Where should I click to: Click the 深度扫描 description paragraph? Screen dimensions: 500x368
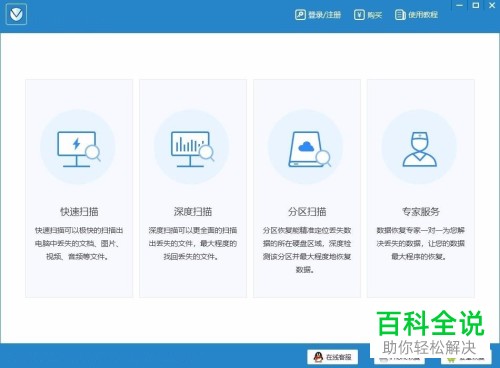click(193, 243)
